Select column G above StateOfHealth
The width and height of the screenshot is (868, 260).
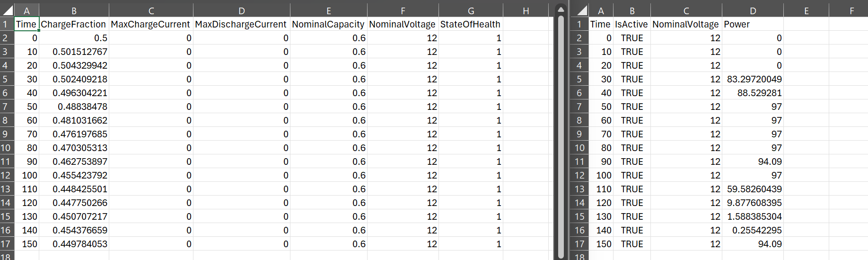pos(471,10)
